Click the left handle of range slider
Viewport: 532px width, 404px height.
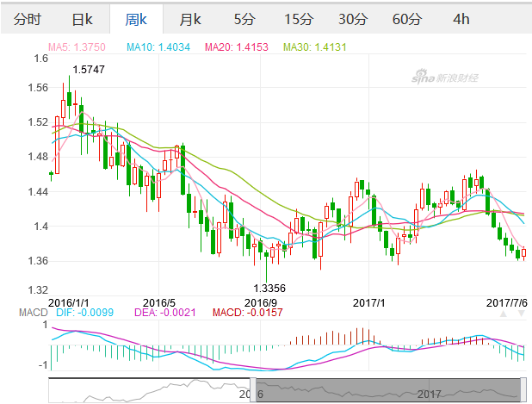click(253, 389)
